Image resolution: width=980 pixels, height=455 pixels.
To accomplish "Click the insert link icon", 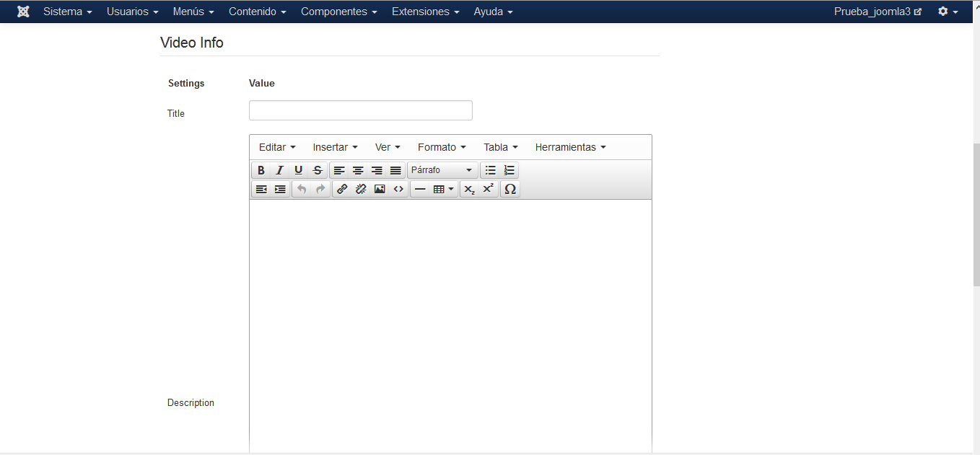I will click(342, 190).
